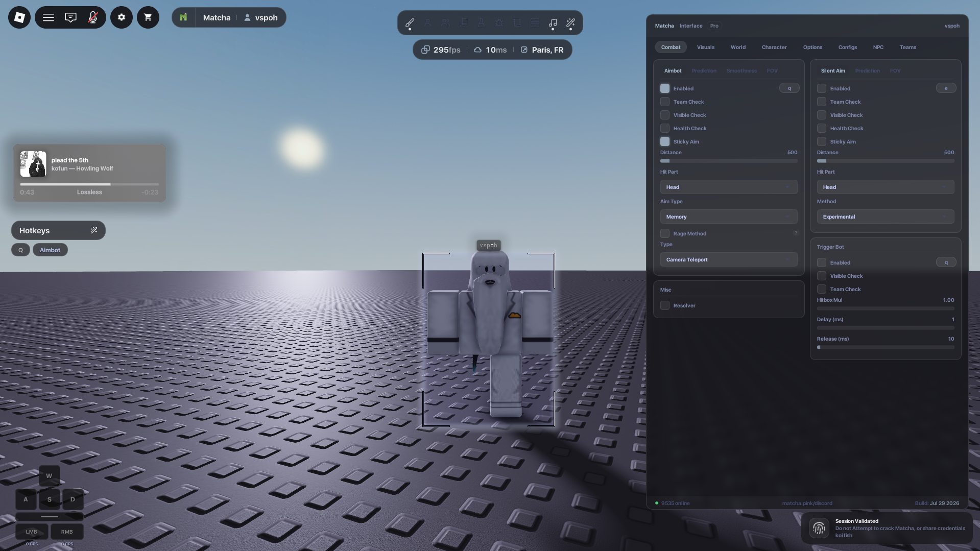Viewport: 980px width, 551px height.
Task: Open the Configs tab
Action: [847, 47]
